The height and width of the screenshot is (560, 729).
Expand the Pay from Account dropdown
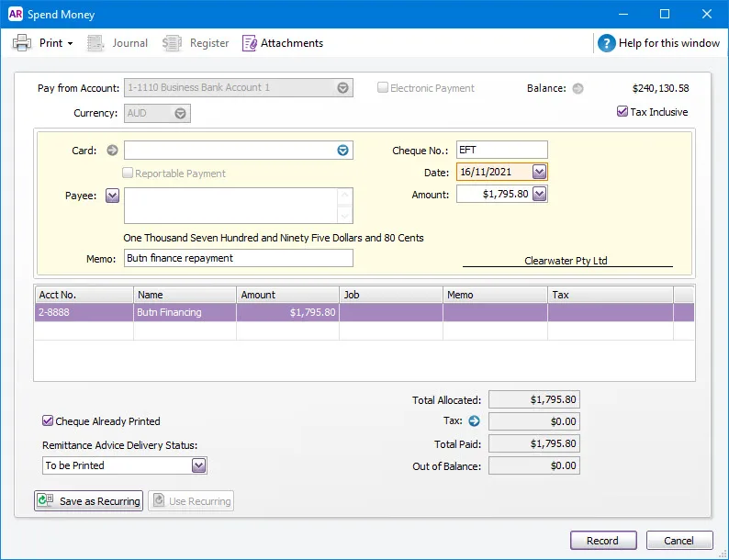(342, 88)
